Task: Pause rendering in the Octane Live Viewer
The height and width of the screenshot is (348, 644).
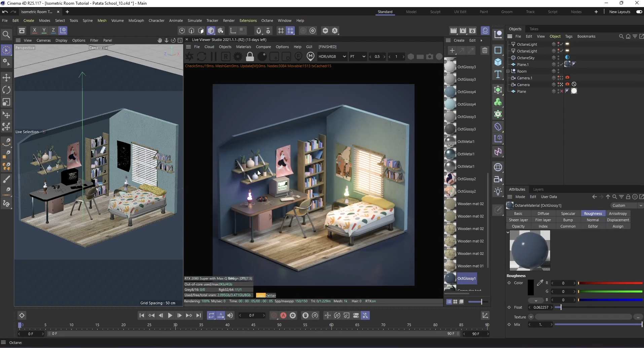Action: click(213, 56)
